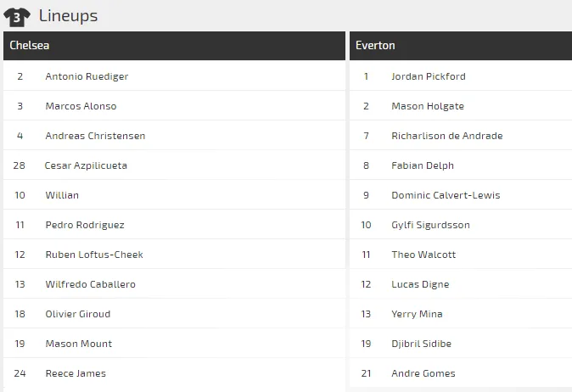This screenshot has height=392, width=572.
Task: Click Richarlison de Andrade
Action: coord(446,136)
